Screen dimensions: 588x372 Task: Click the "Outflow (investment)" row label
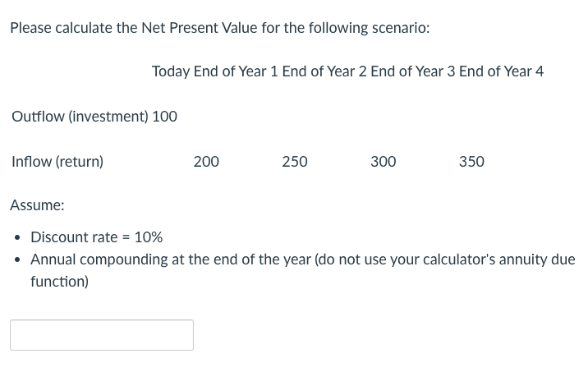[x=80, y=117]
